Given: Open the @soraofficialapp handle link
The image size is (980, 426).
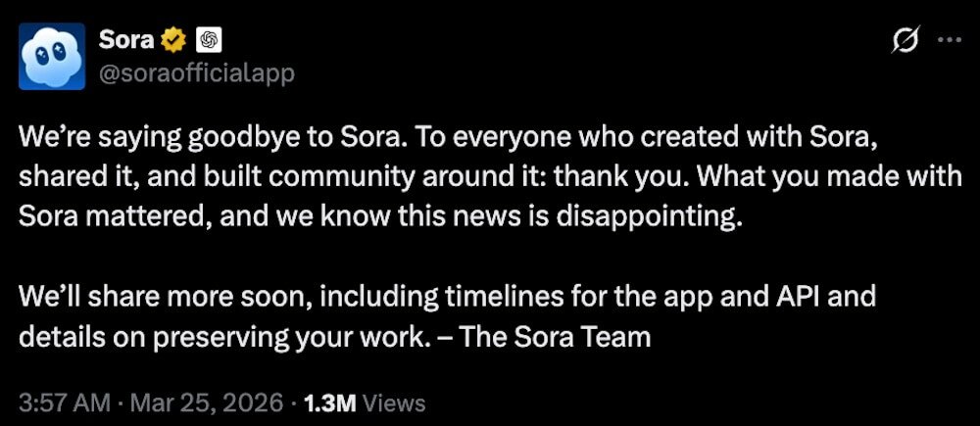Looking at the screenshot, I should (196, 73).
